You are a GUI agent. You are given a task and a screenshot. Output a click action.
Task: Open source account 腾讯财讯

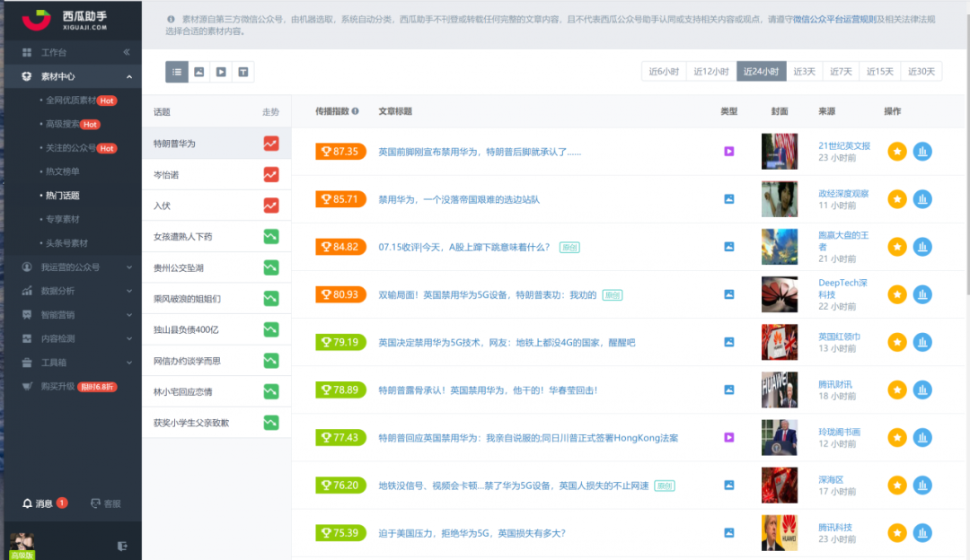(x=835, y=384)
